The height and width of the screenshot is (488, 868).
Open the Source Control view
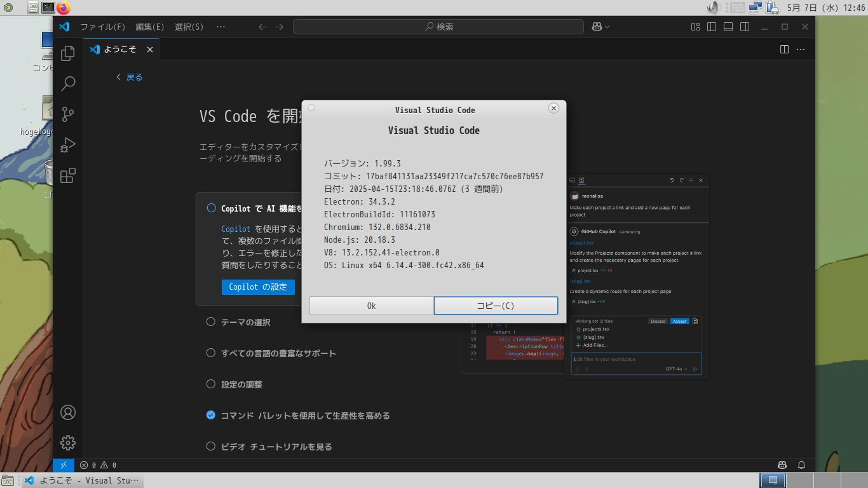[68, 114]
